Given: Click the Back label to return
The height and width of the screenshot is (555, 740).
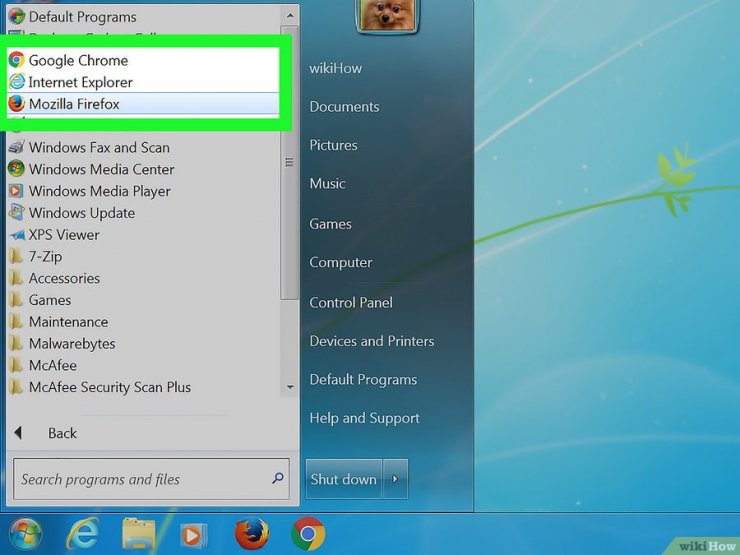Looking at the screenshot, I should (62, 433).
